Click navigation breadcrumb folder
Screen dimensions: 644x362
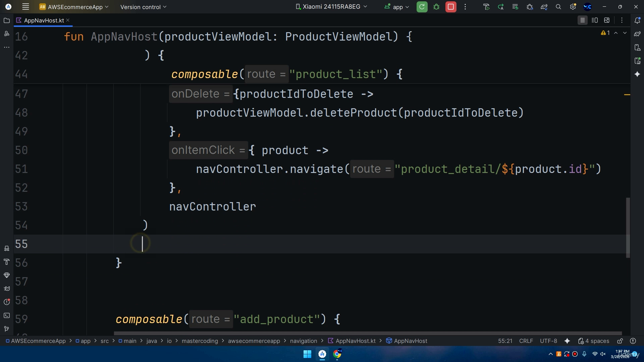click(303, 341)
